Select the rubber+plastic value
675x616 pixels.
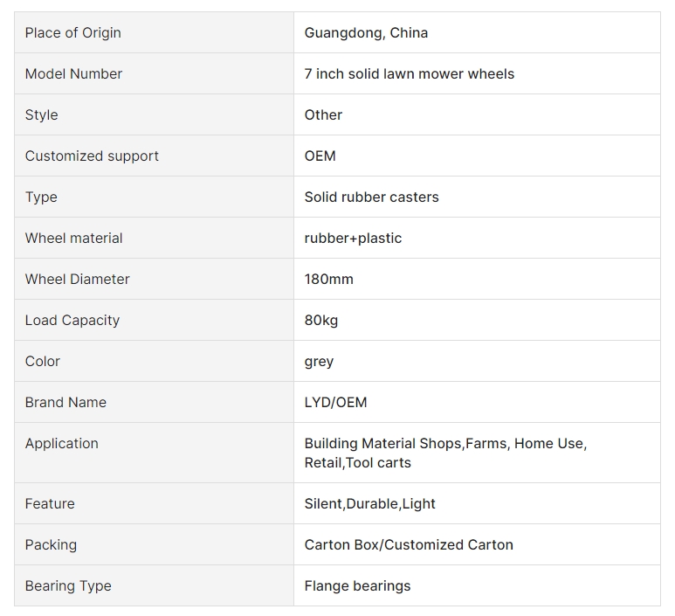[353, 239]
